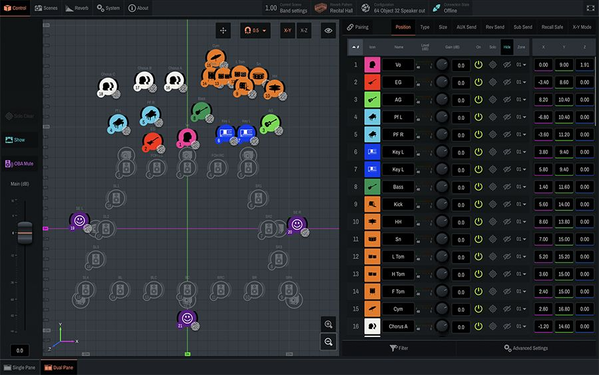Toggle the eye visibility button above stage
The height and width of the screenshot is (375, 600).
click(x=328, y=31)
